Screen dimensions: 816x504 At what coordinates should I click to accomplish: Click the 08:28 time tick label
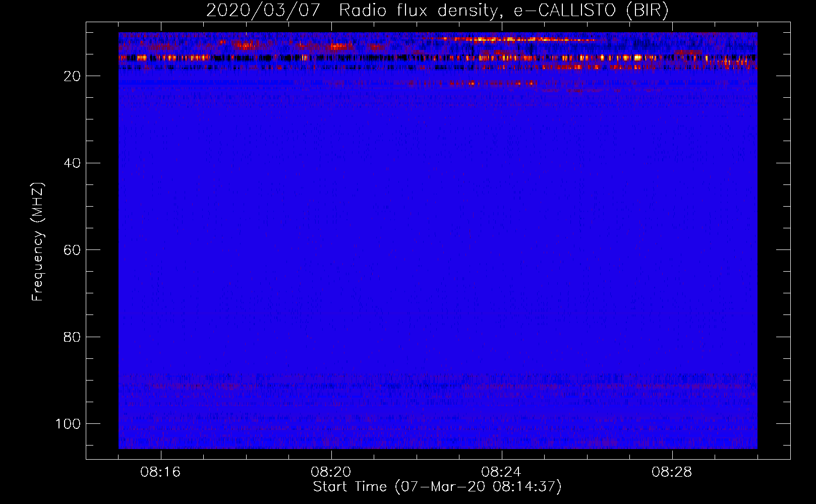pos(672,472)
